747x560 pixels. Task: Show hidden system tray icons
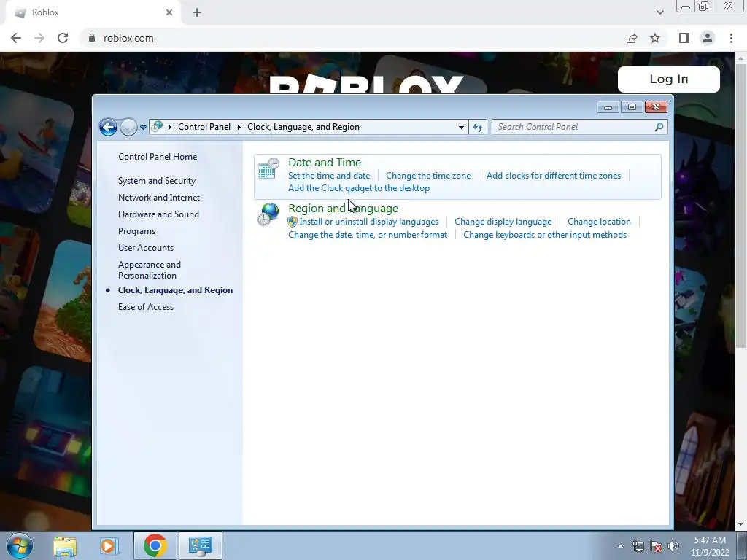pos(620,546)
